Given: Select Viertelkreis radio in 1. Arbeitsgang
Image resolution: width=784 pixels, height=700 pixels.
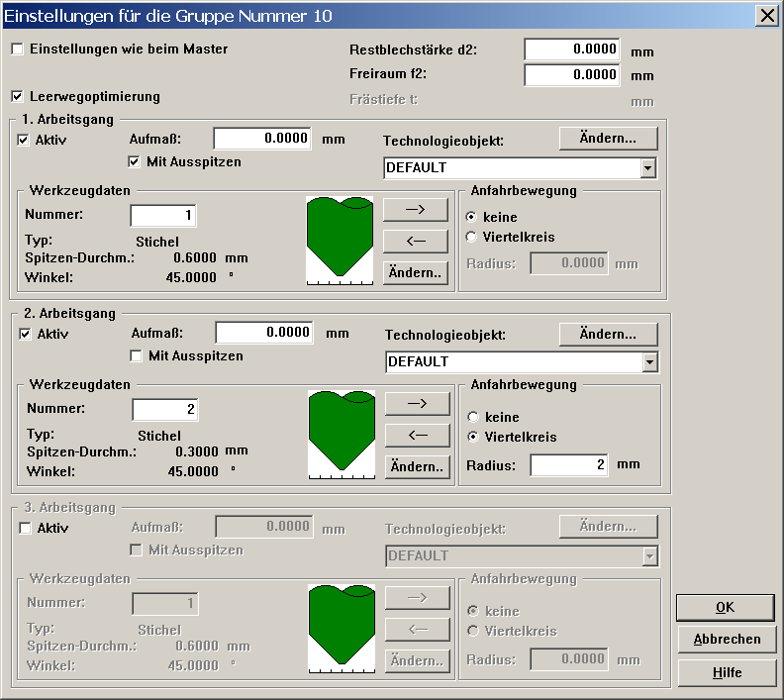Looking at the screenshot, I should pos(471,237).
